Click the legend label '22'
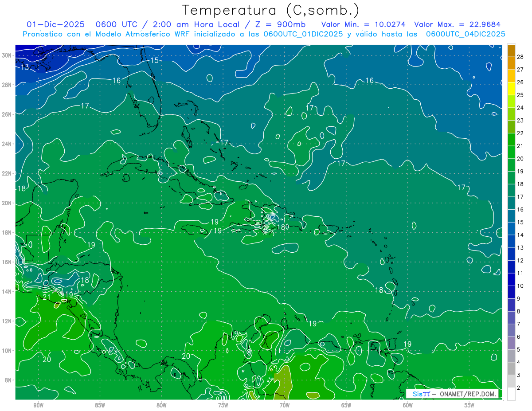The height and width of the screenshot is (411, 532). (x=520, y=133)
